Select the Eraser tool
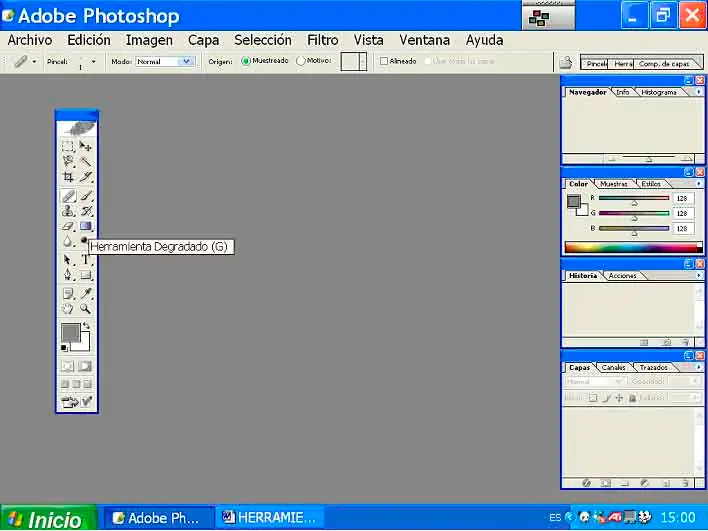The height and width of the screenshot is (531, 708). [x=68, y=226]
